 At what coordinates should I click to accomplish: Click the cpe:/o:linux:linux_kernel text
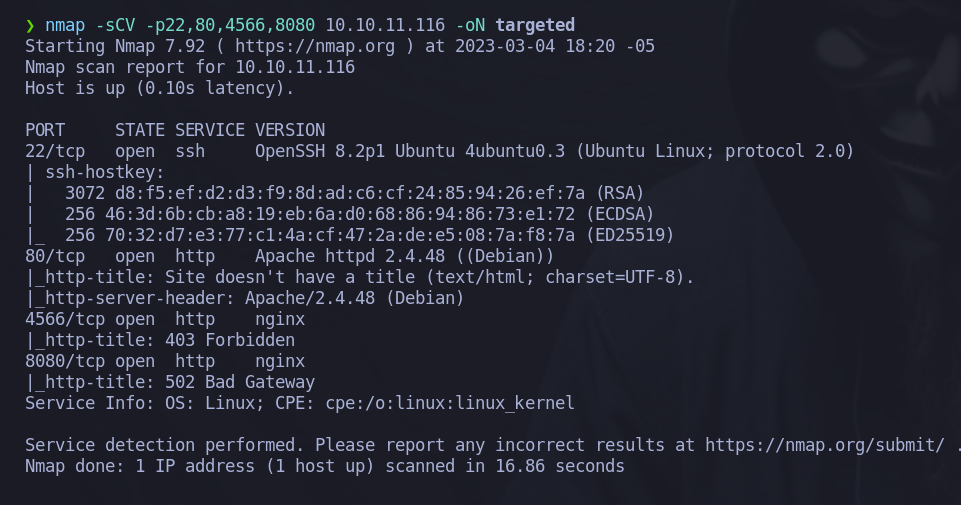[x=450, y=403]
